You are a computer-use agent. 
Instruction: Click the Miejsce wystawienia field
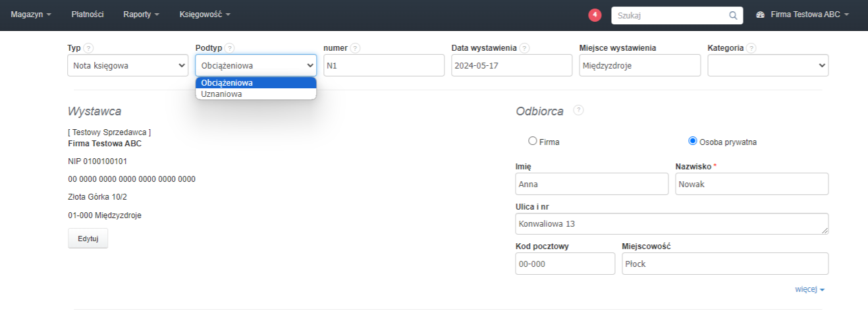click(x=640, y=65)
